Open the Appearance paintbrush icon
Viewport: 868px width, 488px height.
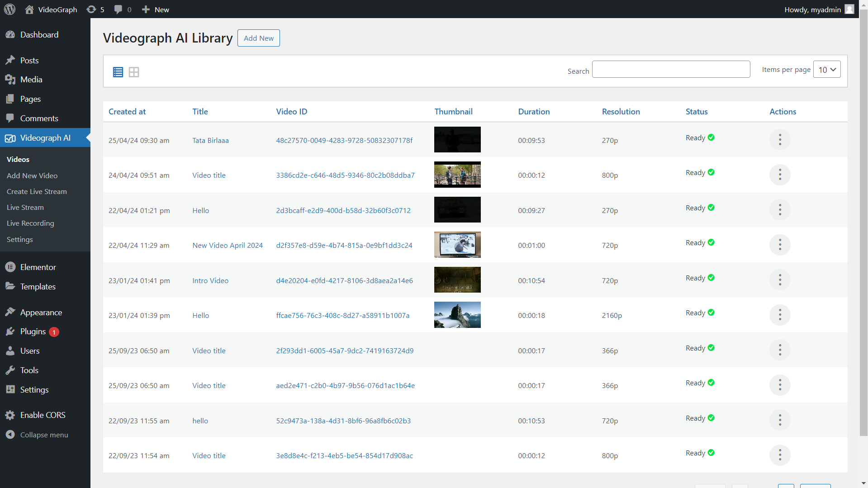point(11,312)
